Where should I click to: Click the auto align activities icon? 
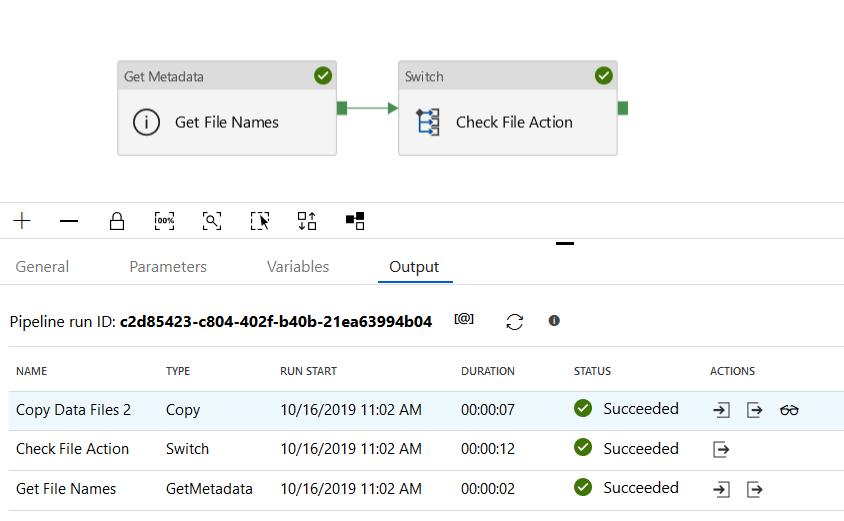(x=307, y=221)
